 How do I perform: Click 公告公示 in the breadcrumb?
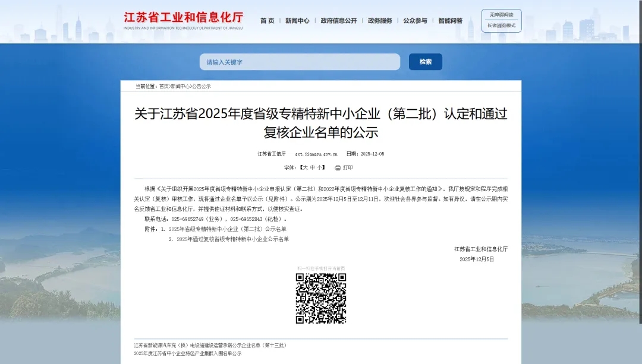[x=202, y=87]
